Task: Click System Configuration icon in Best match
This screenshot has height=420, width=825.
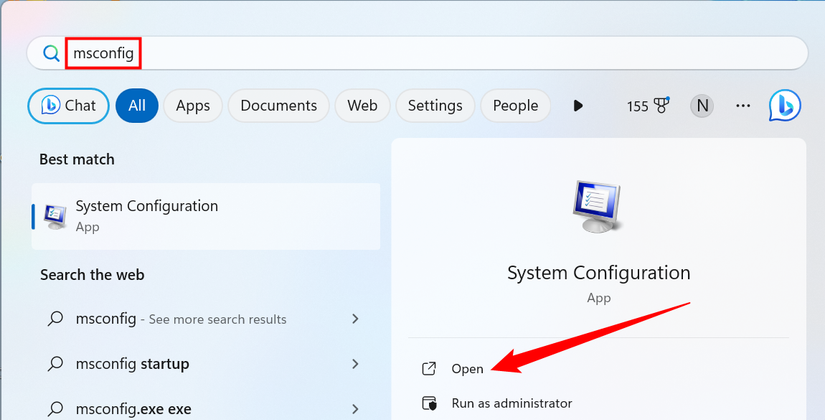Action: pos(56,216)
